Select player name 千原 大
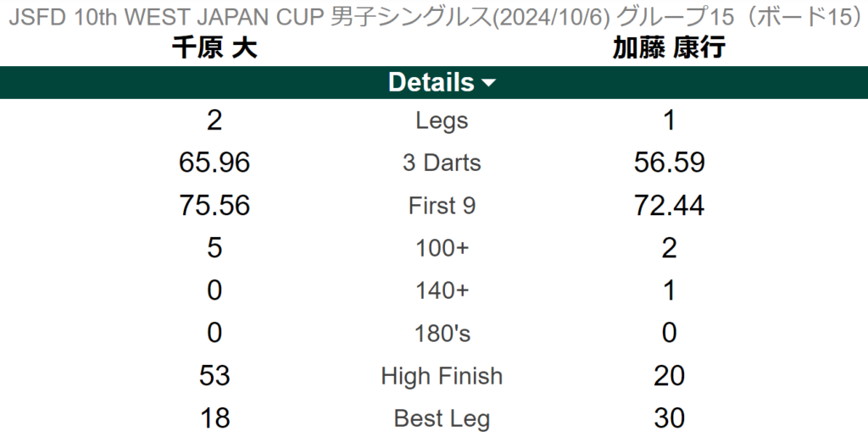This screenshot has width=868, height=442. (214, 48)
